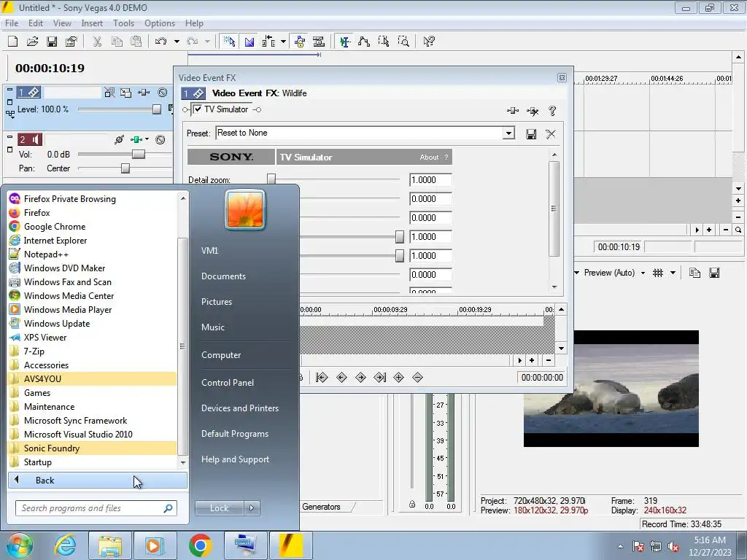Open the Insert menu
747x560 pixels.
click(92, 23)
